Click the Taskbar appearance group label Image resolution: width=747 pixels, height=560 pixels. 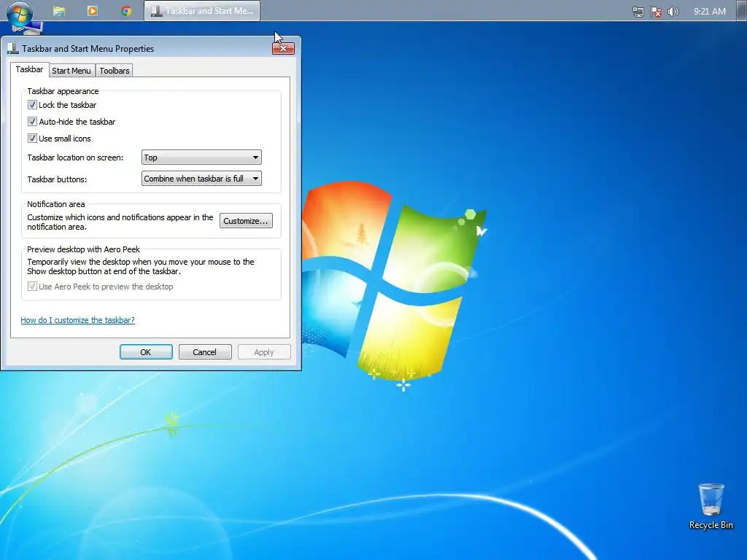(x=63, y=91)
